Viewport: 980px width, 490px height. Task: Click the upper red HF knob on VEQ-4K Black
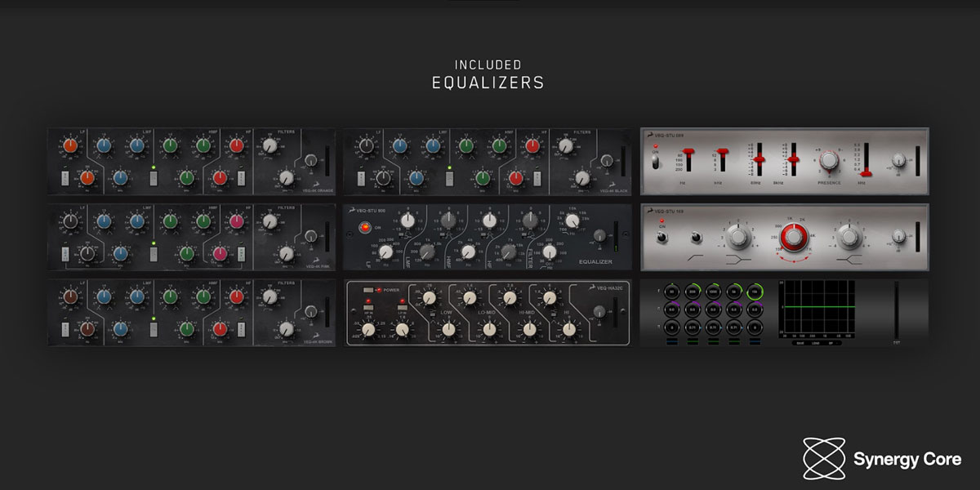tap(532, 146)
